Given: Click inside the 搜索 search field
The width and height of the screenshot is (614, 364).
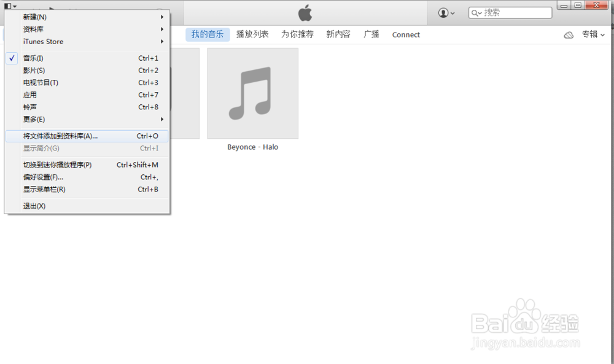Looking at the screenshot, I should point(510,13).
